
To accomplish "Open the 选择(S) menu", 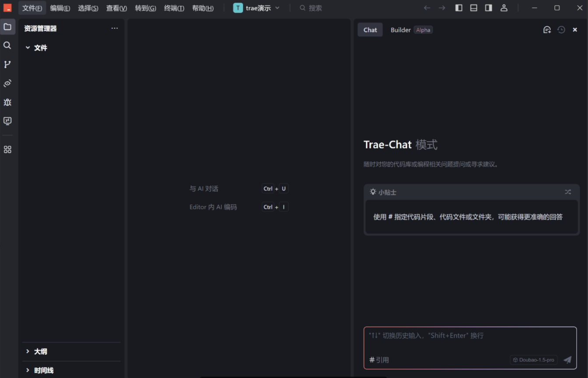I will coord(88,8).
